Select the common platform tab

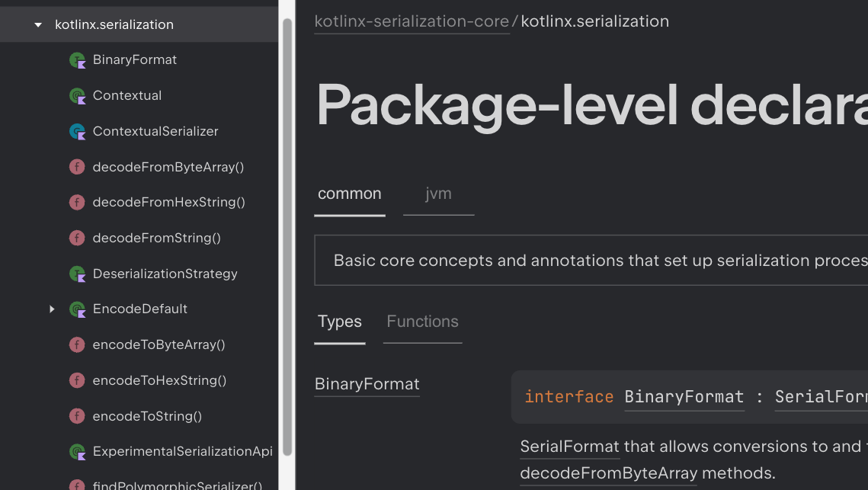[x=349, y=194]
